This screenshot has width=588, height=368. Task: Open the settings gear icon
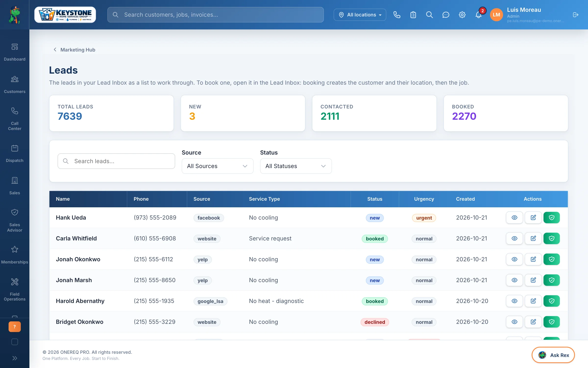coord(462,15)
